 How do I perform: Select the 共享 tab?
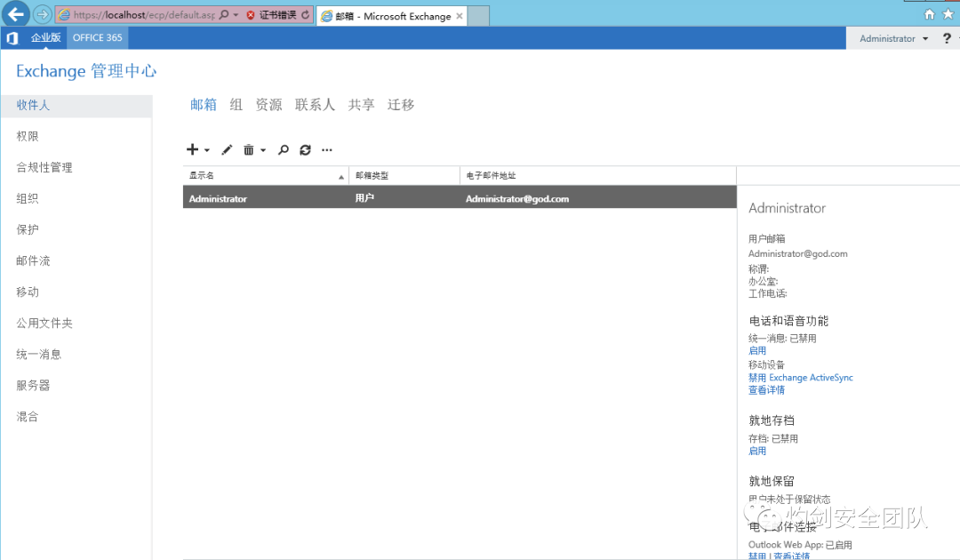click(x=361, y=105)
